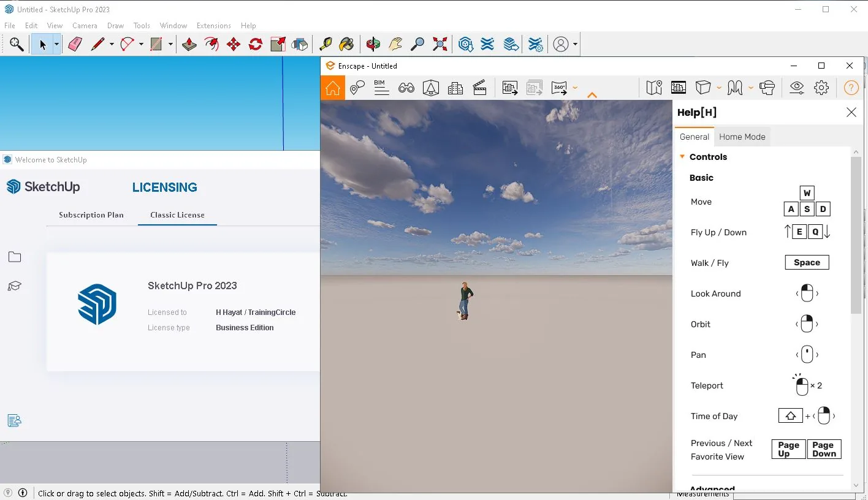Toggle Enscape visual settings eye icon
The height and width of the screenshot is (500, 868).
click(x=797, y=88)
